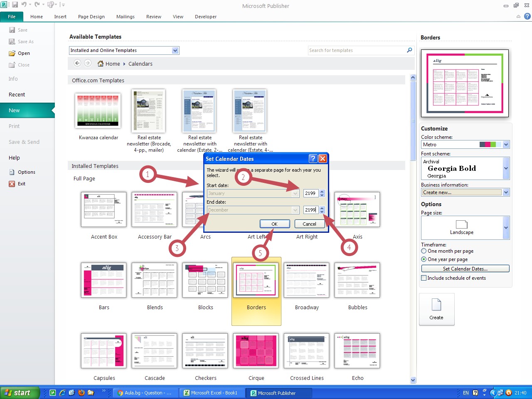Click the Save icon in quick access toolbar
This screenshot has width=532, height=399.
coord(15,5)
